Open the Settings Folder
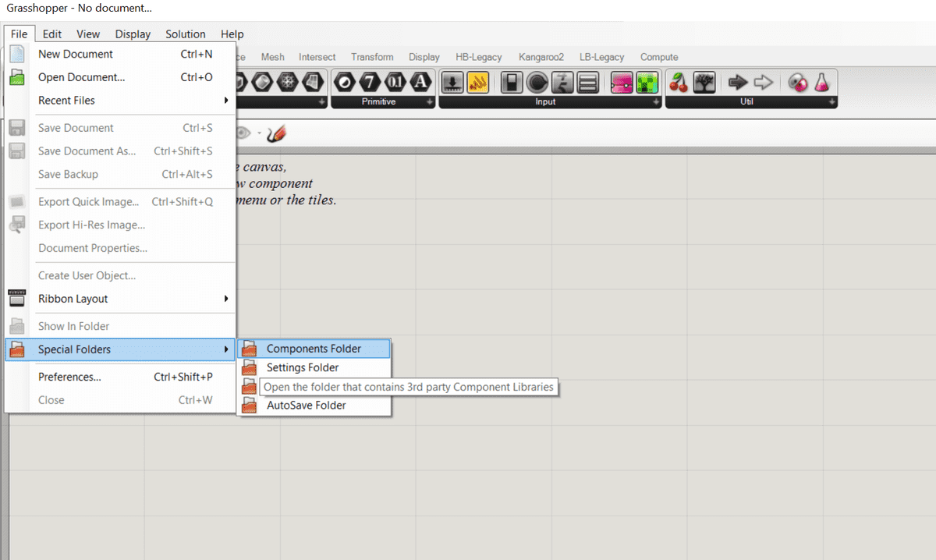Screen dimensions: 936x560 tap(314, 367)
